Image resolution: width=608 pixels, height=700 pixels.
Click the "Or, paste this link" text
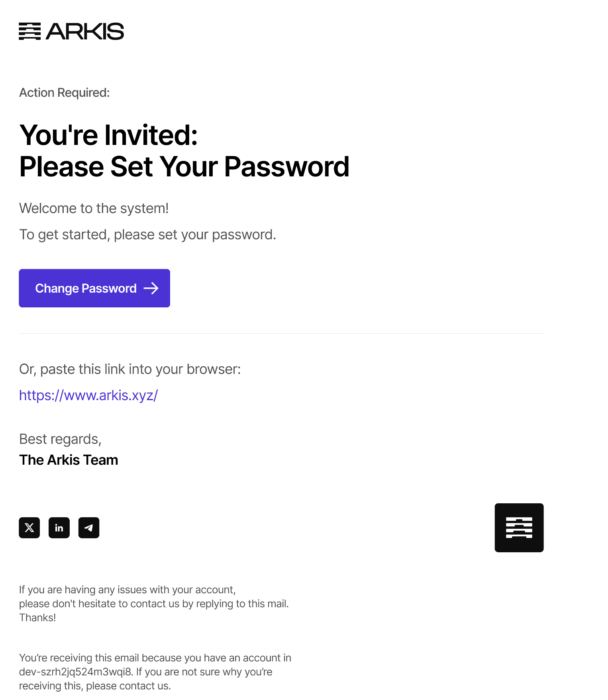(130, 369)
